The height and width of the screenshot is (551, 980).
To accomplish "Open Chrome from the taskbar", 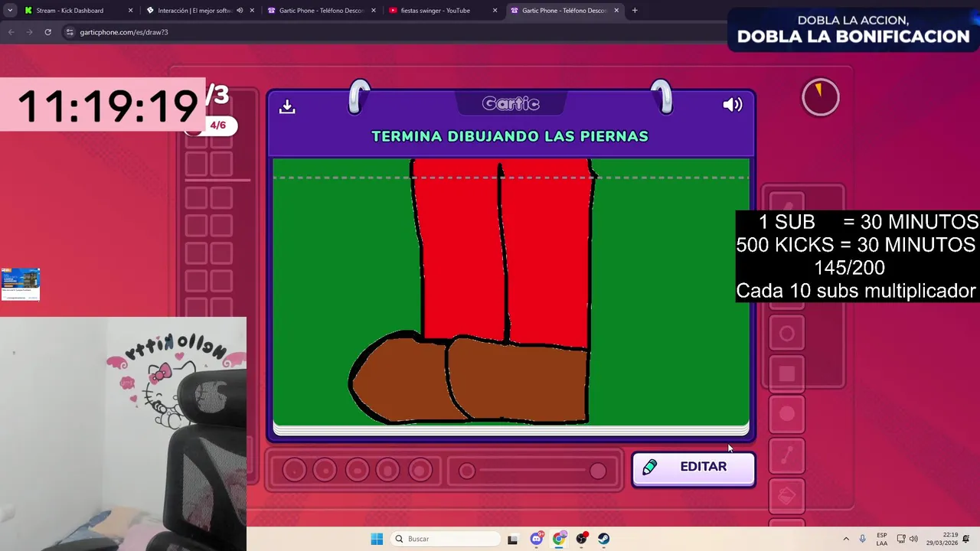I will click(559, 539).
